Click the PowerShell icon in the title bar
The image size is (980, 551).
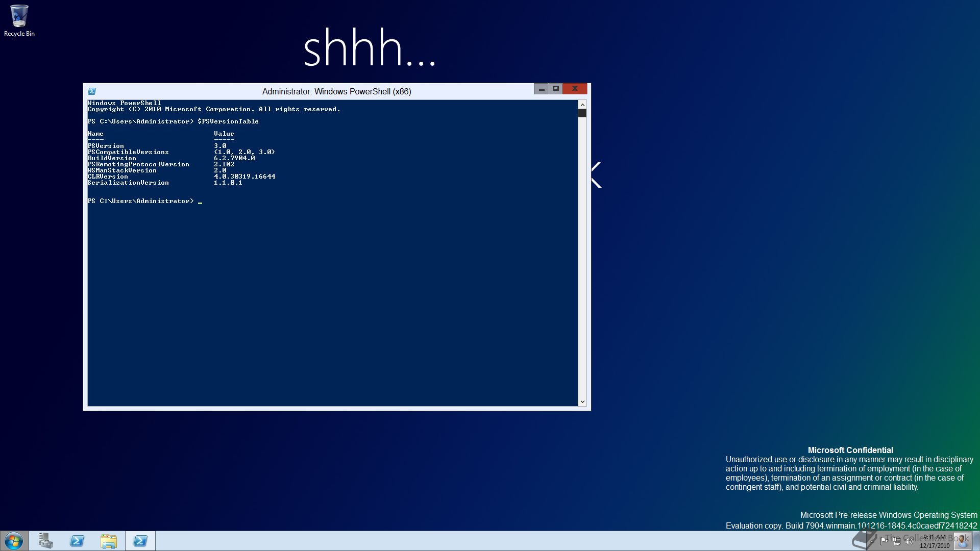coord(92,91)
